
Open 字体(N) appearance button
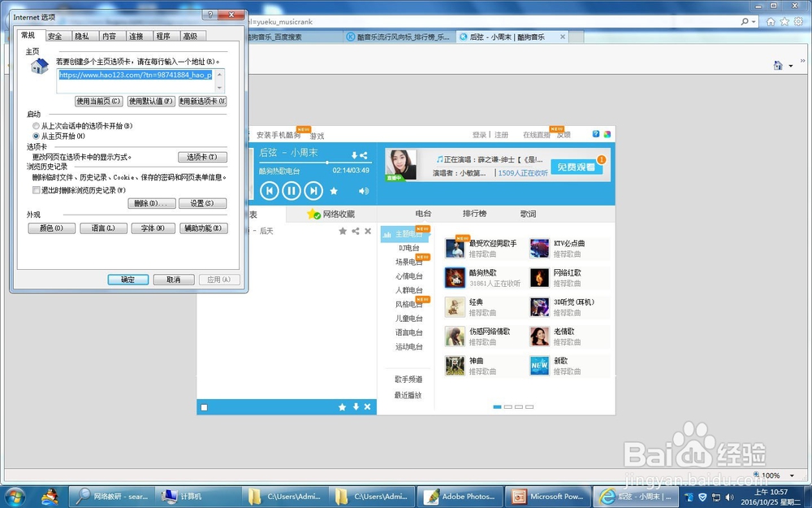pyautogui.click(x=153, y=228)
